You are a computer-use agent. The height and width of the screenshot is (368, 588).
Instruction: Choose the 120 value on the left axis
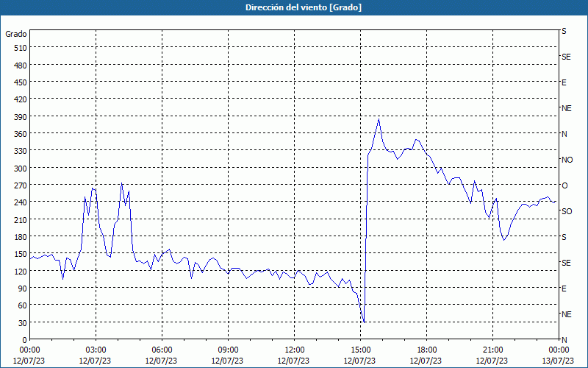tap(21, 271)
